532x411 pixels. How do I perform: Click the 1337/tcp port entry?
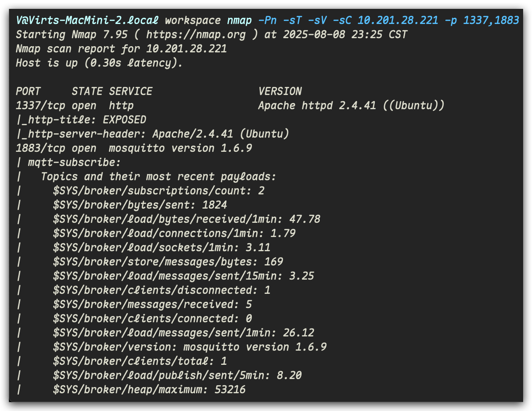click(34, 106)
